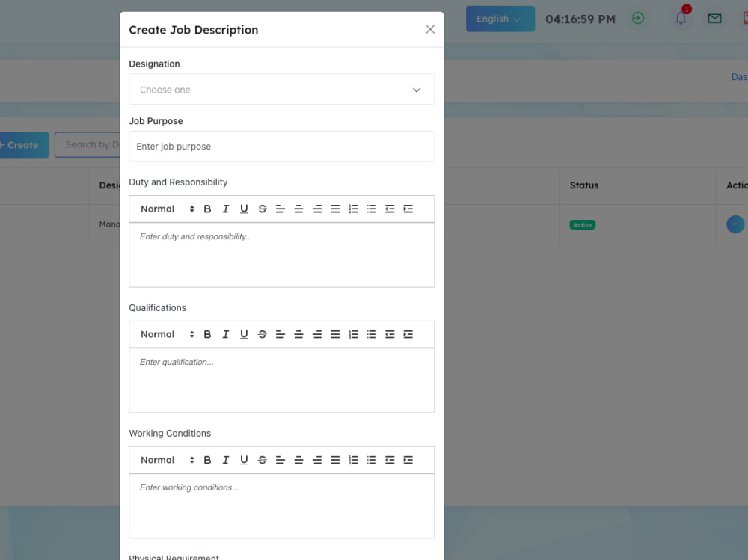Justify text in Duty and Responsibility editor
748x560 pixels.
pyautogui.click(x=335, y=209)
